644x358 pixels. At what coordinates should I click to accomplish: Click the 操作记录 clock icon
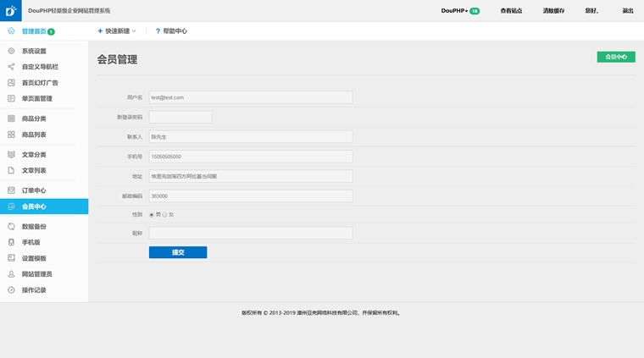(11, 290)
